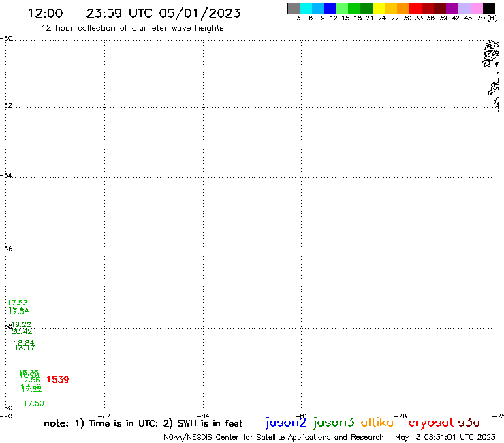Click the timestamp 'May 3 08:31:01 UTC 2023'
Image resolution: width=504 pixels, height=443 pixels.
click(445, 438)
